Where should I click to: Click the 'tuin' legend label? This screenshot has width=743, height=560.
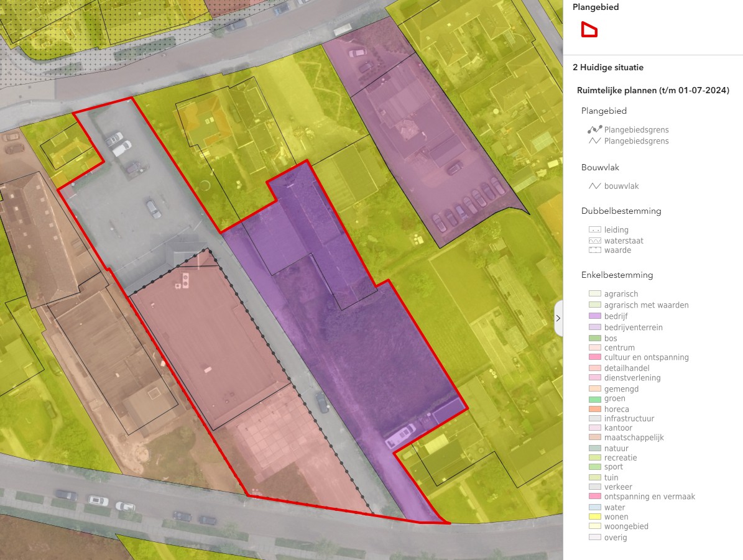[611, 477]
